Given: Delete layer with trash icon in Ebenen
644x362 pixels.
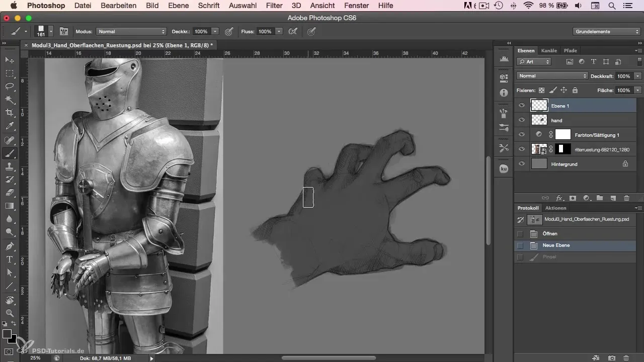Looking at the screenshot, I should [626, 198].
